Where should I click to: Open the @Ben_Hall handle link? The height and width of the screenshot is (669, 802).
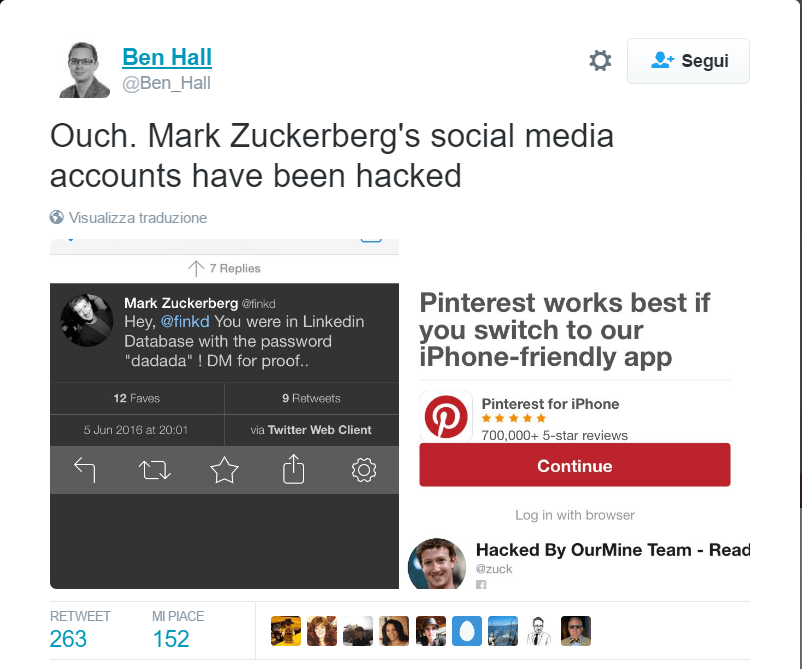click(166, 83)
